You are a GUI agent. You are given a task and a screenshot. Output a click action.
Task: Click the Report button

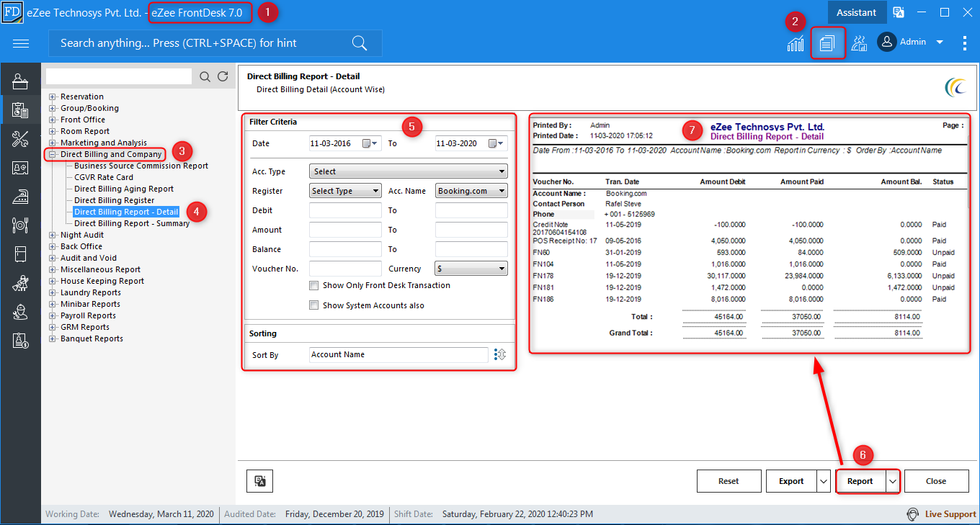tap(860, 481)
